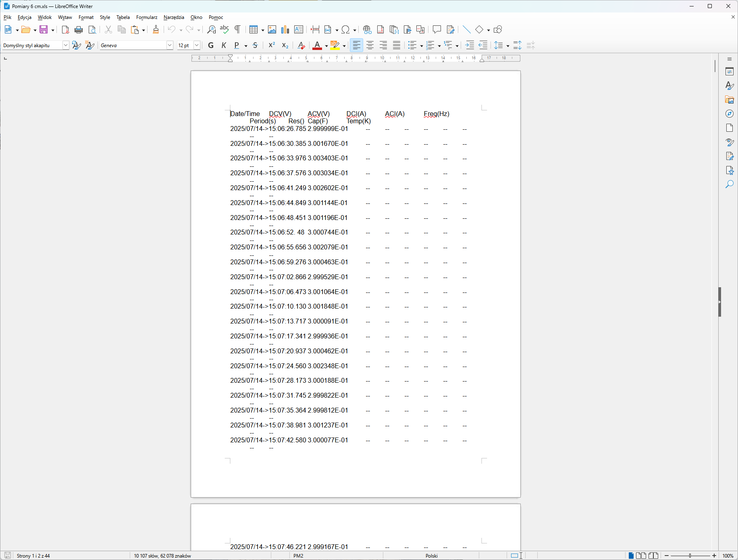Expand the font name dropdown

170,46
